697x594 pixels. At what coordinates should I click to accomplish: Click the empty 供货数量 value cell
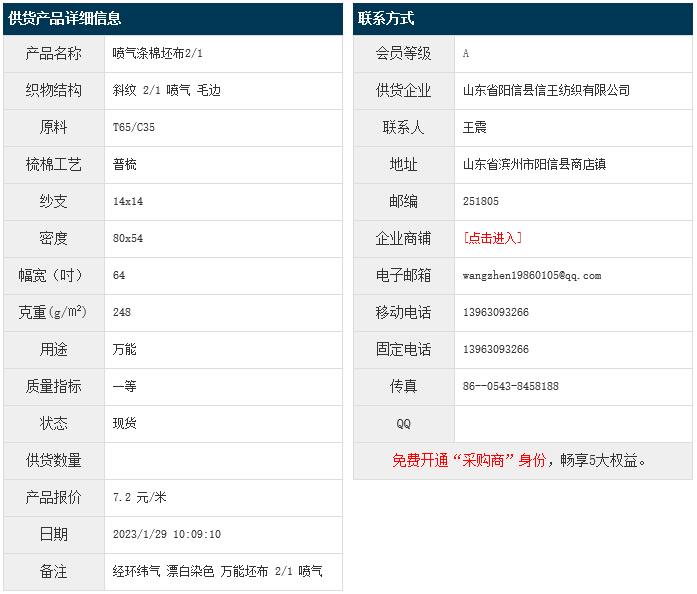(223, 460)
